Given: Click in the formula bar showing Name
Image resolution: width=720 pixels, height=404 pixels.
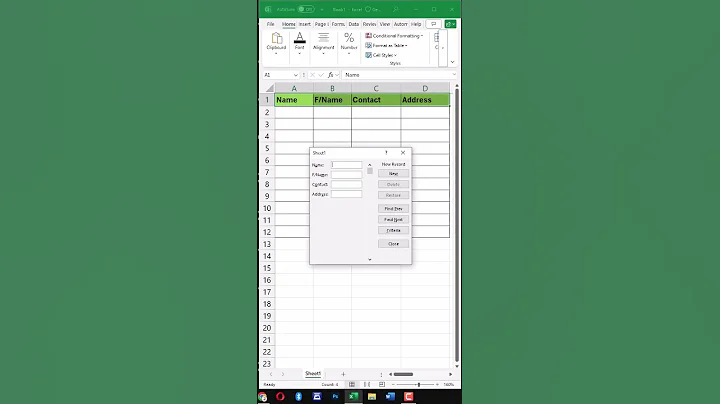Looking at the screenshot, I should click(397, 75).
